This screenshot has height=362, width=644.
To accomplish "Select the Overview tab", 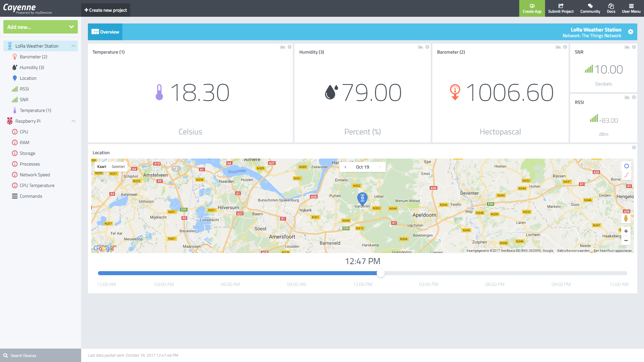I will (x=105, y=32).
